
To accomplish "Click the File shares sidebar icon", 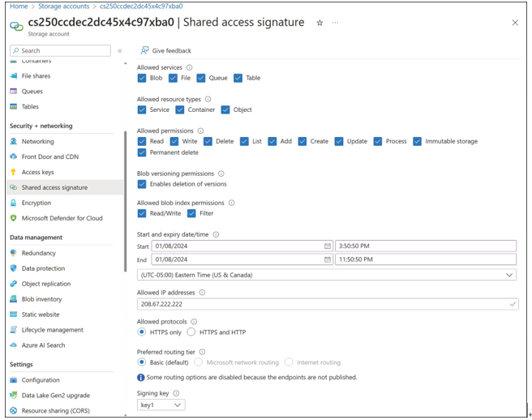I will coord(14,76).
